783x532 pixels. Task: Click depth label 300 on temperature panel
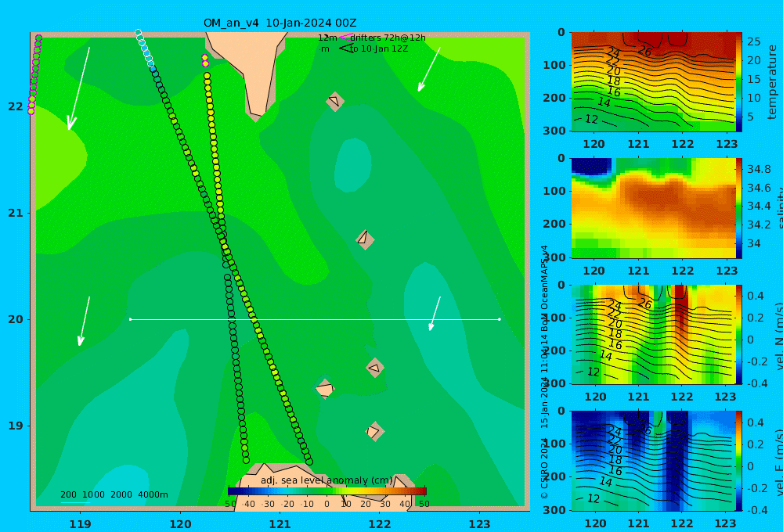pyautogui.click(x=554, y=131)
